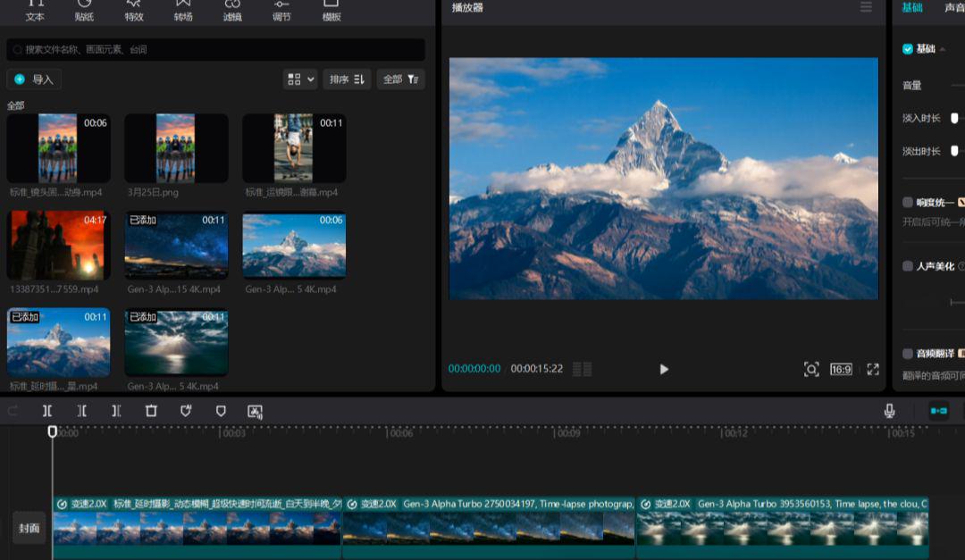Click the image frame icon in timeline toolbar
The width and height of the screenshot is (965, 560).
255,412
